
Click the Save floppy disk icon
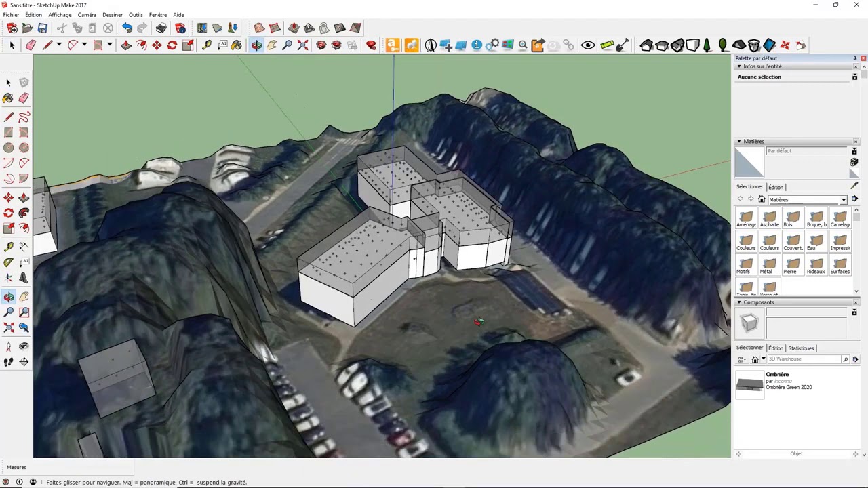43,28
